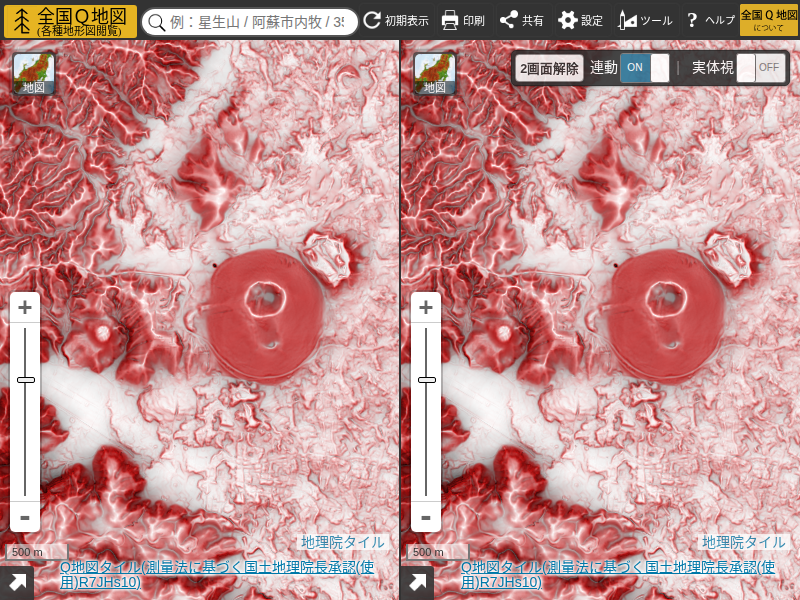Open the 共有 share menu
The height and width of the screenshot is (600, 800).
[x=521, y=21]
